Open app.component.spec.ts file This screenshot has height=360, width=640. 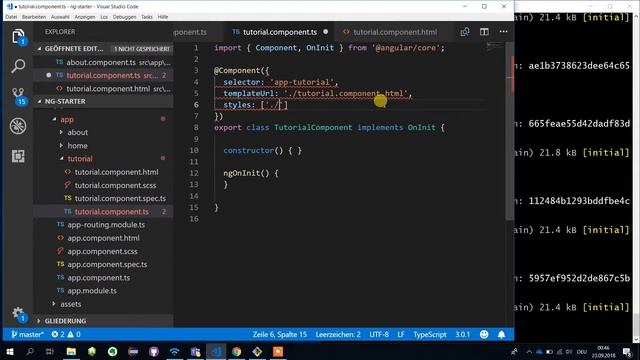103,264
